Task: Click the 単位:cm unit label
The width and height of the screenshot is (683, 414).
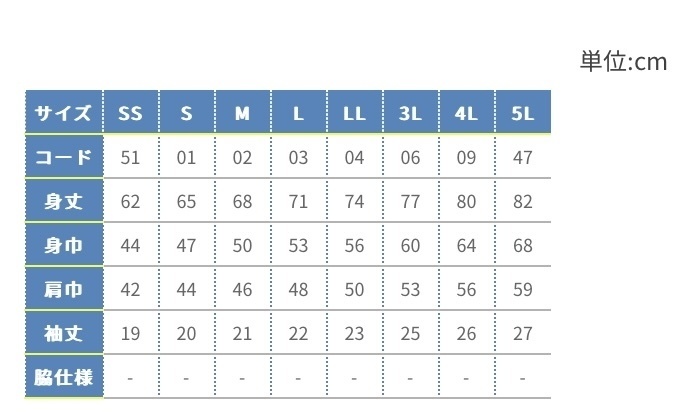Action: (x=622, y=61)
